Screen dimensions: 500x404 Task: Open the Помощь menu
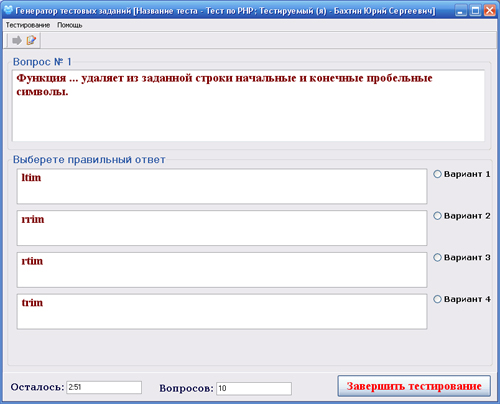pyautogui.click(x=70, y=25)
